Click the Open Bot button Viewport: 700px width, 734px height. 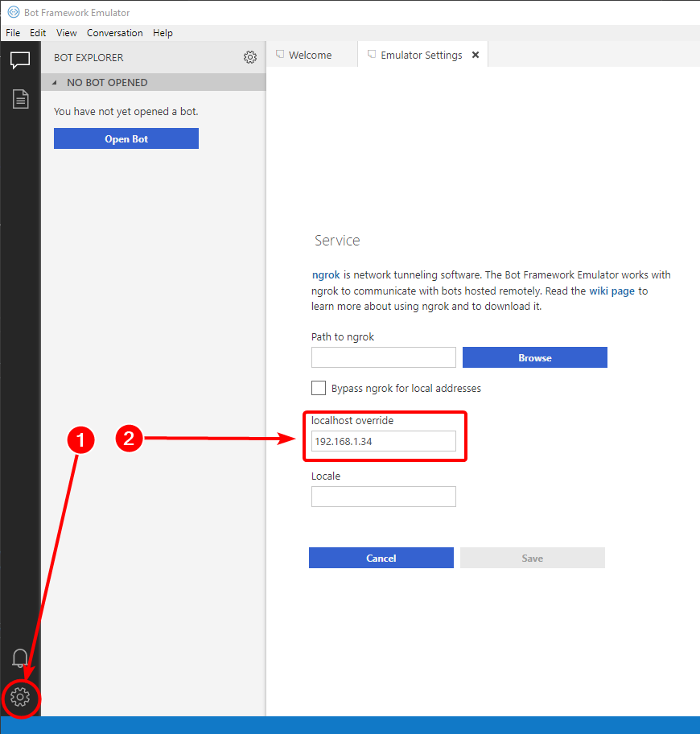click(x=126, y=138)
